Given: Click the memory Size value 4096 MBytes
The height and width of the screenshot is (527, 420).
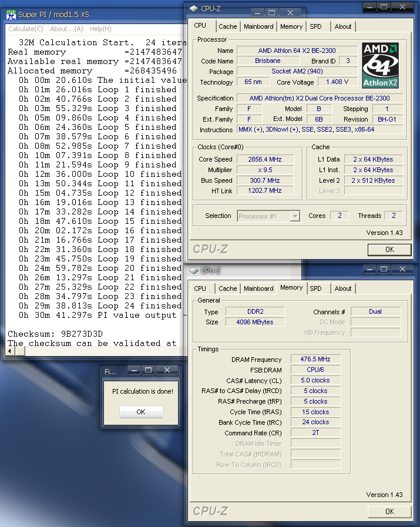Looking at the screenshot, I should click(255, 322).
